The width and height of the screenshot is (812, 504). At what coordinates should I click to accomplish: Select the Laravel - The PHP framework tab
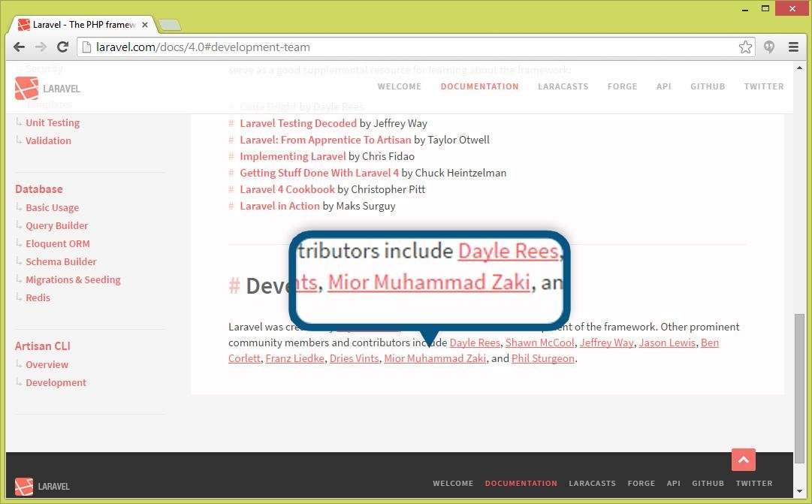coord(84,24)
